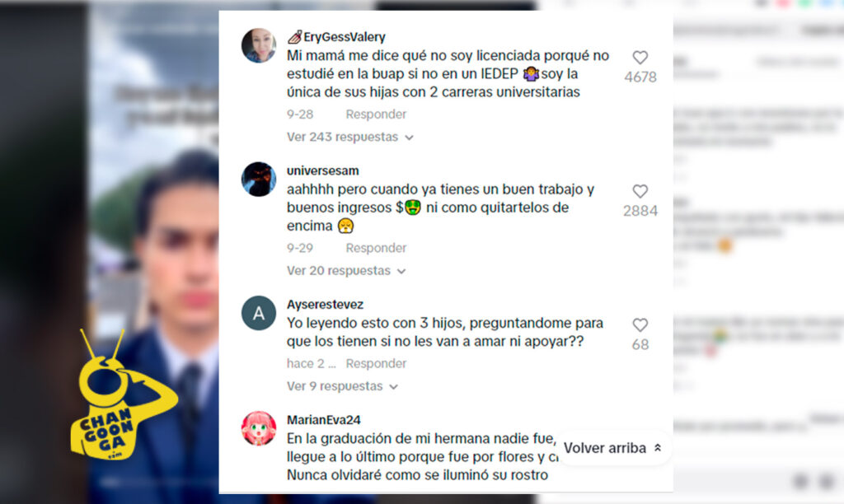Open EryGessValery's profile picture
Screen dimensions: 844x504
coord(259,46)
